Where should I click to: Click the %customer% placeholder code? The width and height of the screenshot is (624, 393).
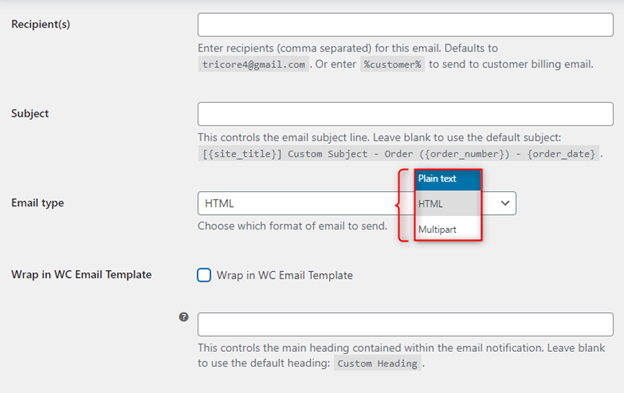(392, 64)
